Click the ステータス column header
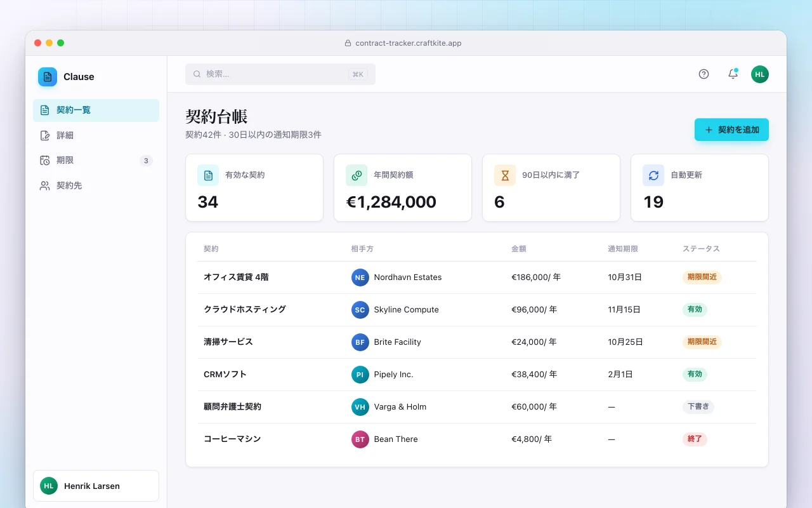 tap(701, 249)
